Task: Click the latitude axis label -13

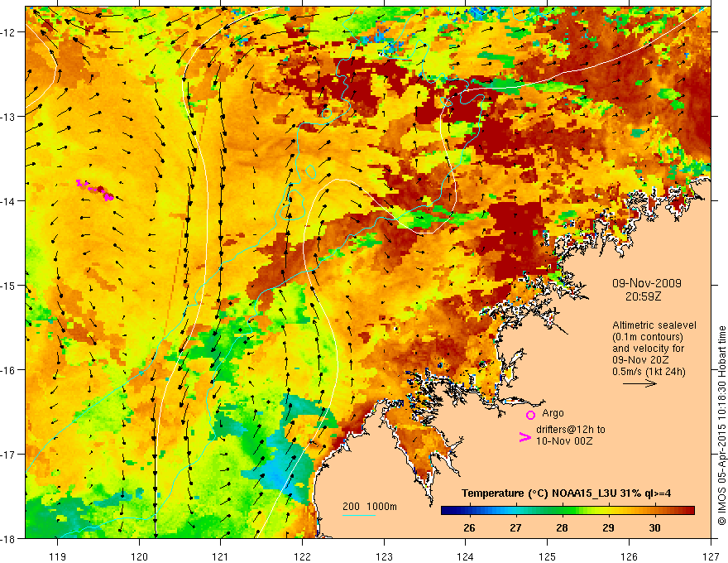Action: click(x=8, y=117)
